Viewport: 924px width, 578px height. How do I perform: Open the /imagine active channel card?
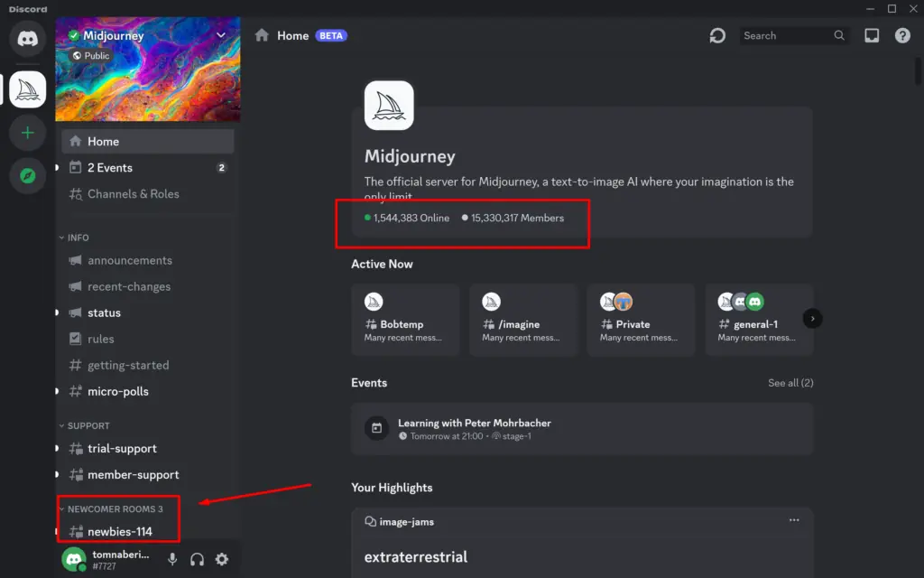(x=523, y=320)
